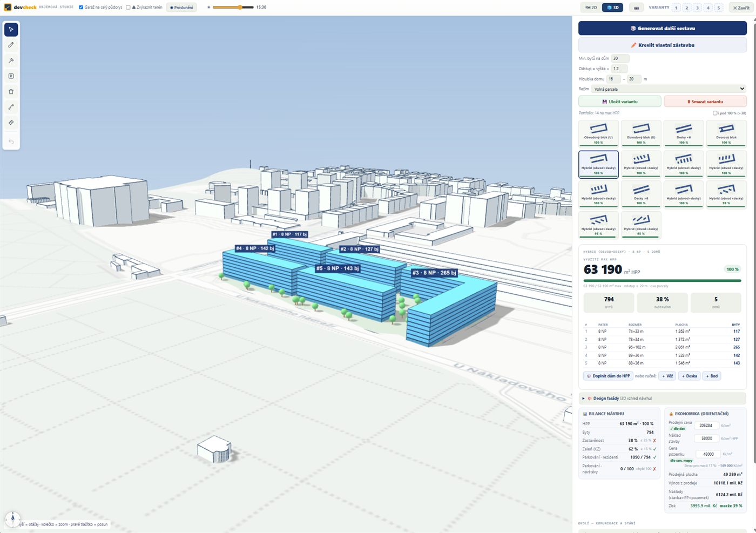The image size is (756, 533).
Task: Select the line path tool
Action: click(x=11, y=107)
